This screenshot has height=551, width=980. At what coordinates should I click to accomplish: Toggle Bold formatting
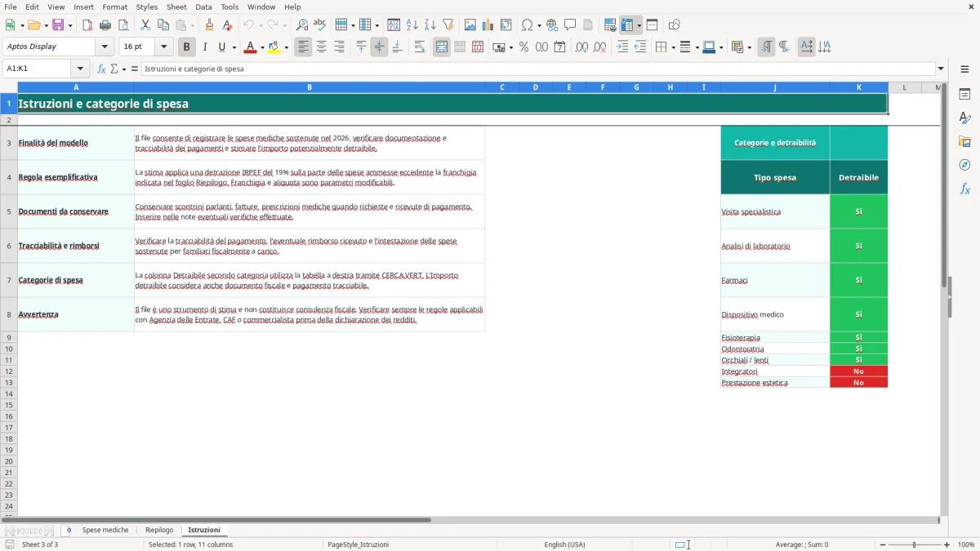[187, 47]
